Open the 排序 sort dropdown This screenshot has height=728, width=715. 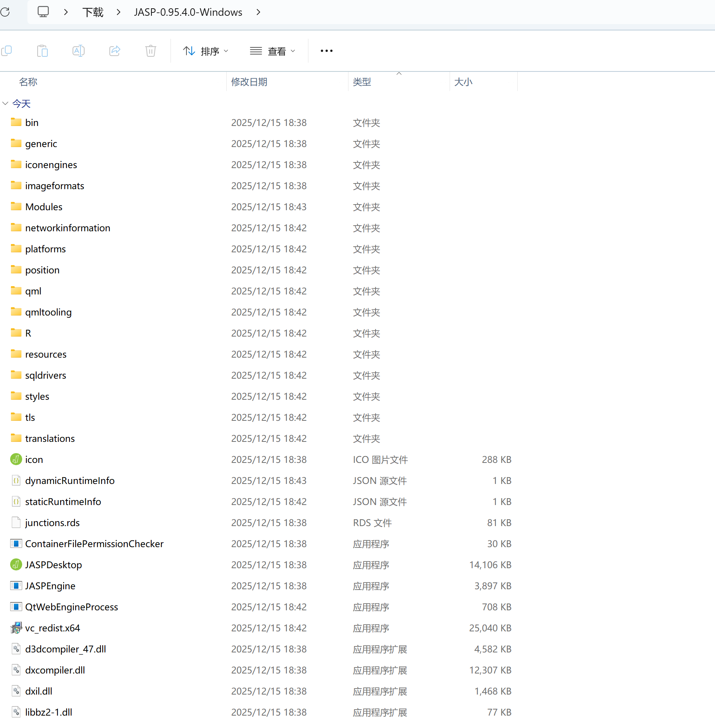point(206,51)
